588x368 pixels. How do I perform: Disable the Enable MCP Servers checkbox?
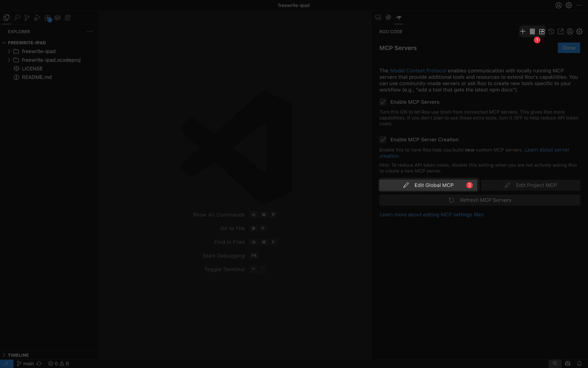[383, 102]
